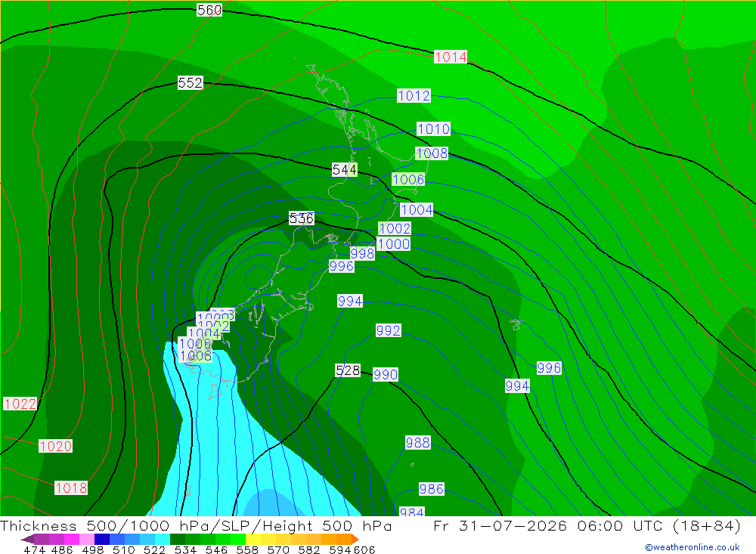Click the 996 label next to the 994 label
This screenshot has height=554, width=756.
549,368
